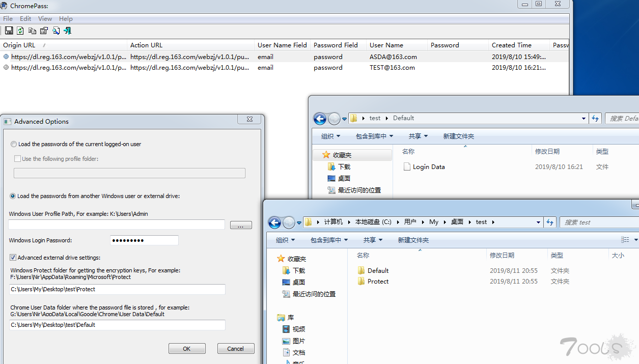Viewport: 639px width, 364px height.
Task: Click the Default folder icon in test window
Action: (362, 270)
